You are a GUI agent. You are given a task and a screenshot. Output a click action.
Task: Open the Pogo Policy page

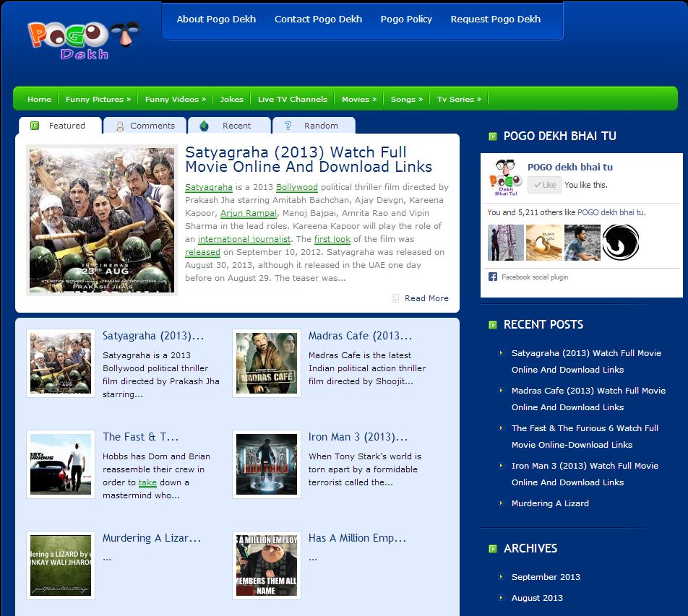[406, 19]
